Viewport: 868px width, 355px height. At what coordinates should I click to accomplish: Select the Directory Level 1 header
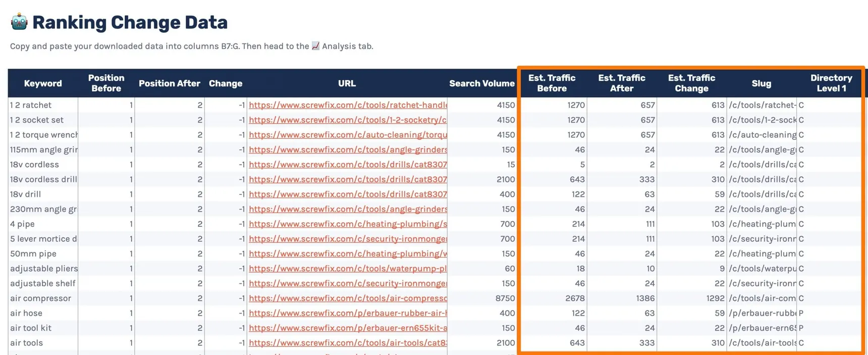coord(831,83)
